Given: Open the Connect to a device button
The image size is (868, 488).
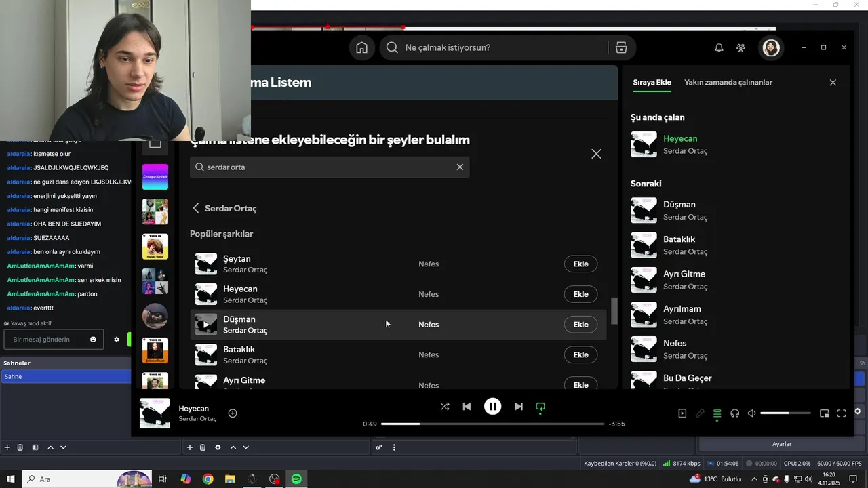Looking at the screenshot, I should coord(734,413).
